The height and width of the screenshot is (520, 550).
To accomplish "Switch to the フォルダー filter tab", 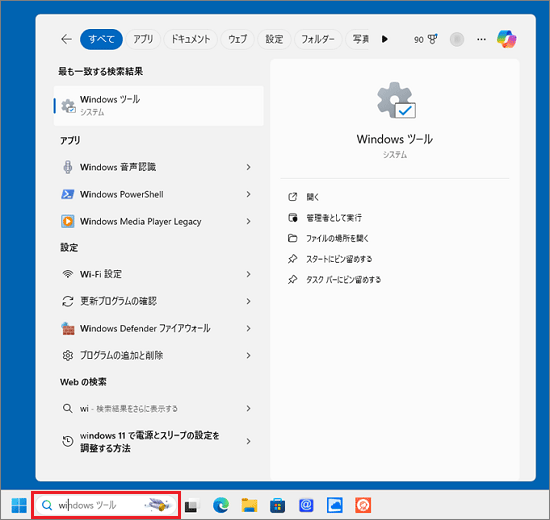I will pyautogui.click(x=318, y=39).
